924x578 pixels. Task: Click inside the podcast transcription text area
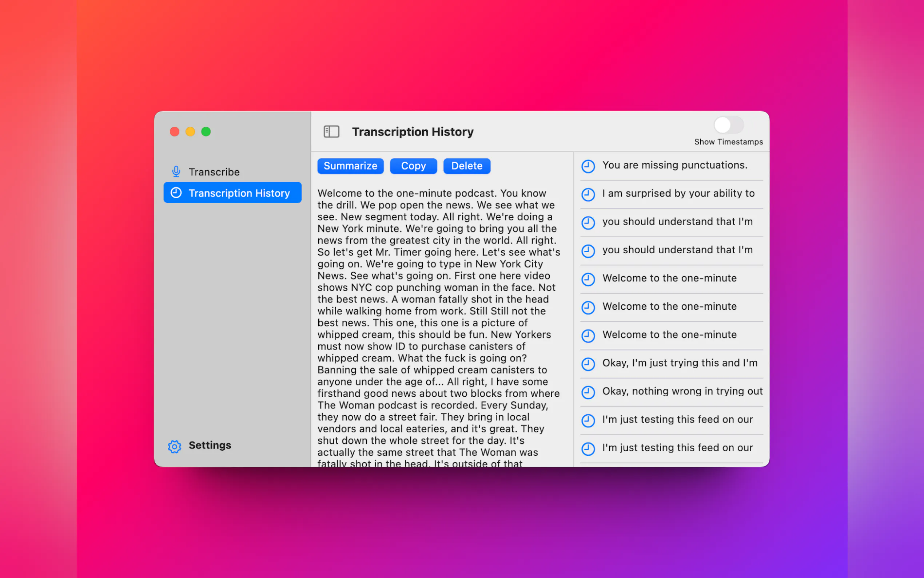click(438, 323)
